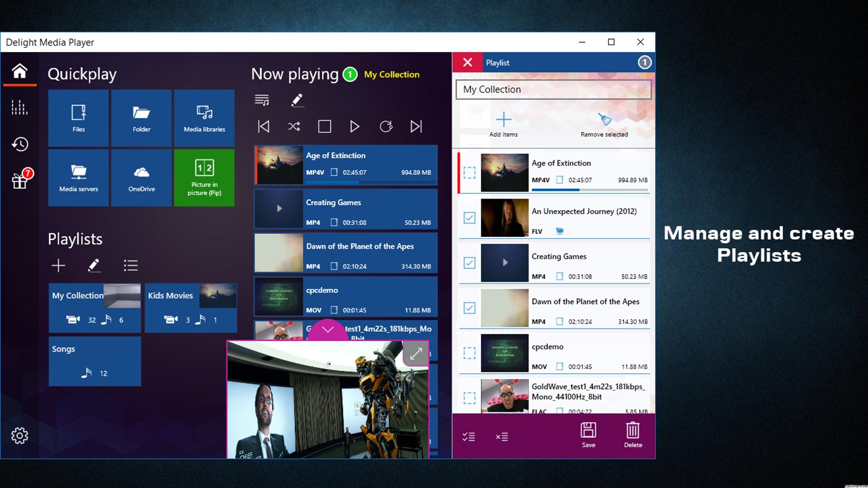Viewport: 868px width, 488px height.
Task: Open the Equalizer sidebar icon
Action: pos(19,107)
